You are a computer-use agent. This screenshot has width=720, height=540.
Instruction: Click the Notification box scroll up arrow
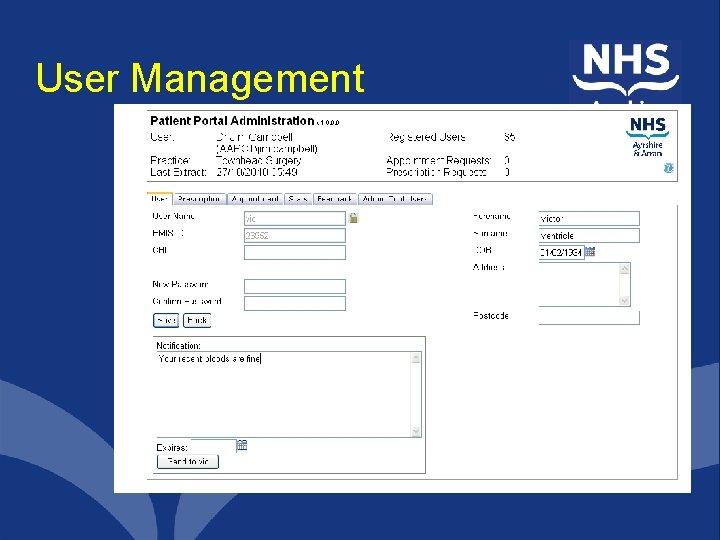[416, 358]
